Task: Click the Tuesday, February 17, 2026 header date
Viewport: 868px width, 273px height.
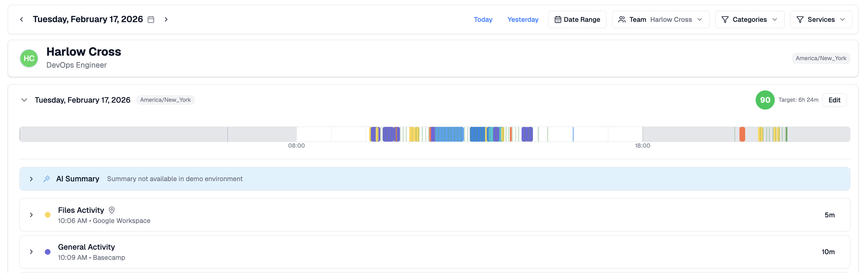Action: click(88, 19)
